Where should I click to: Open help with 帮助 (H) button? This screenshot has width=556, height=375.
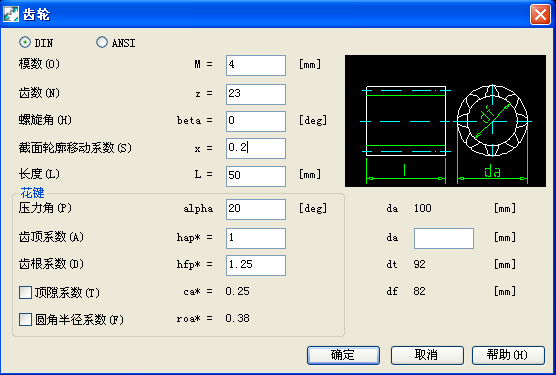coord(508,355)
